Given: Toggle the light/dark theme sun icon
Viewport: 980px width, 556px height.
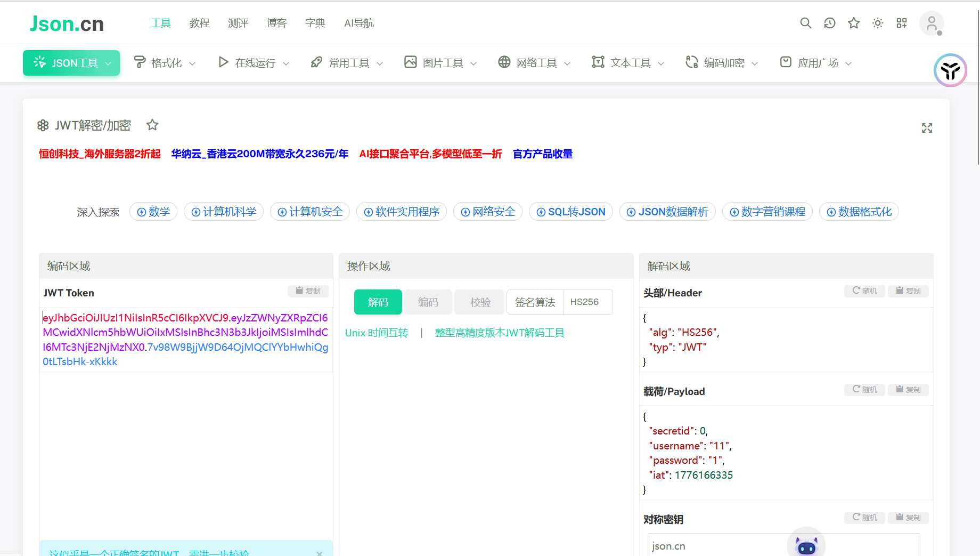Looking at the screenshot, I should [878, 23].
